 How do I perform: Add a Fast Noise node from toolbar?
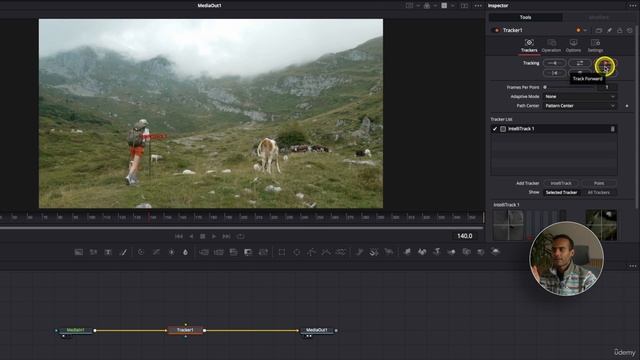(x=93, y=252)
